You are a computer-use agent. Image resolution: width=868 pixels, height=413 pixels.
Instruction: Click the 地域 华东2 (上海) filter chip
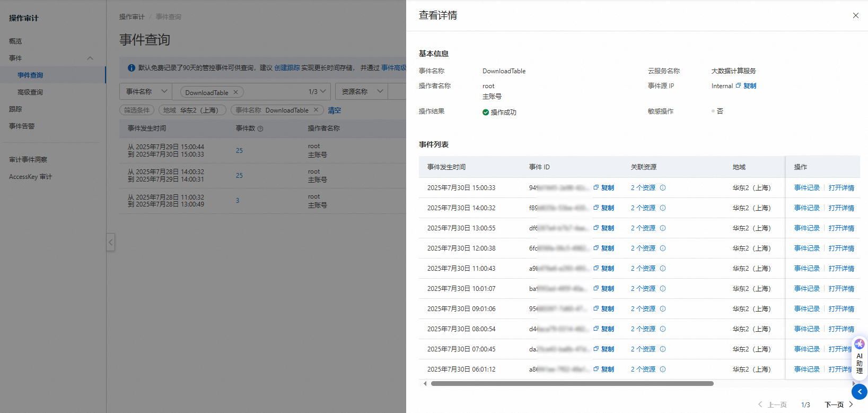tap(192, 110)
